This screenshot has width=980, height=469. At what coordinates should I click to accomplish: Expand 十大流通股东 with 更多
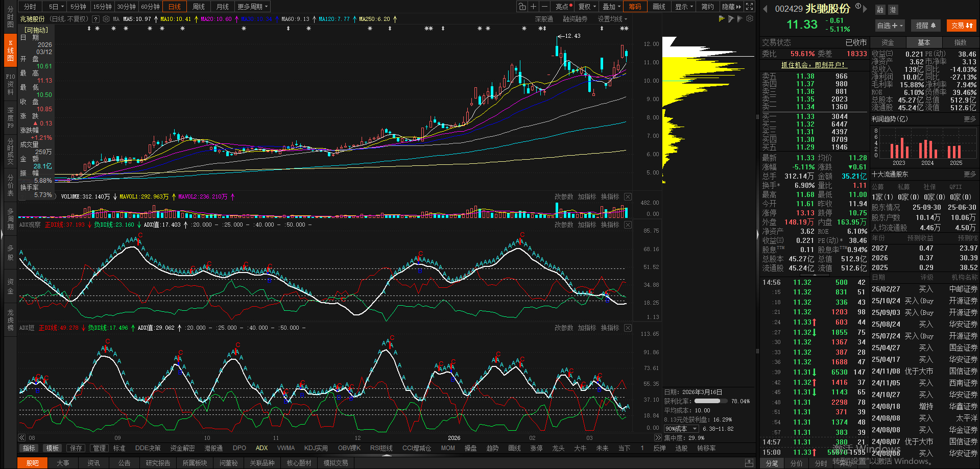tap(970, 174)
